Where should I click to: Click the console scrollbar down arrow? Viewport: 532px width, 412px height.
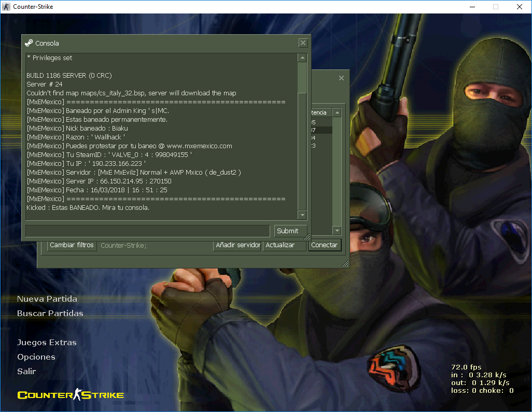302,215
